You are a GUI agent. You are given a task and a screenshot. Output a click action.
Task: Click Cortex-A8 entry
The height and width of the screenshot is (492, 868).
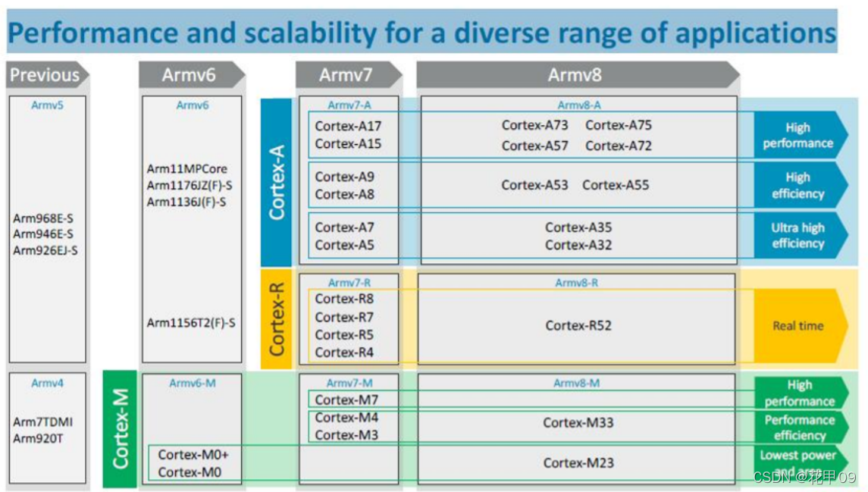344,195
